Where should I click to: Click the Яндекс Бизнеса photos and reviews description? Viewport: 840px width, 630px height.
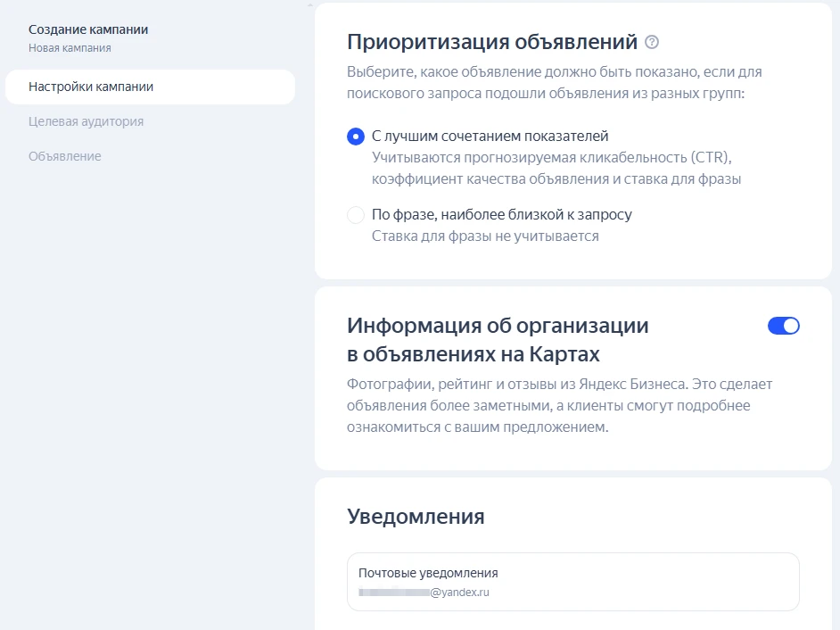560,406
